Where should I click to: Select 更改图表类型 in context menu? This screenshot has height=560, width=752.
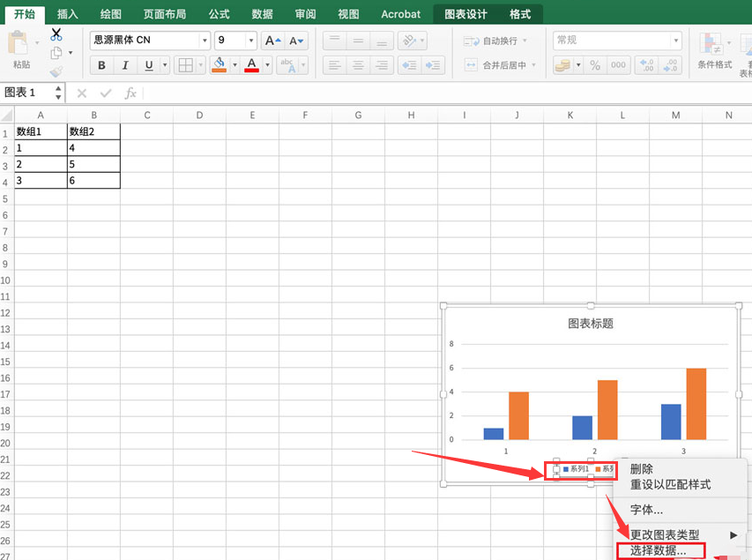point(667,534)
